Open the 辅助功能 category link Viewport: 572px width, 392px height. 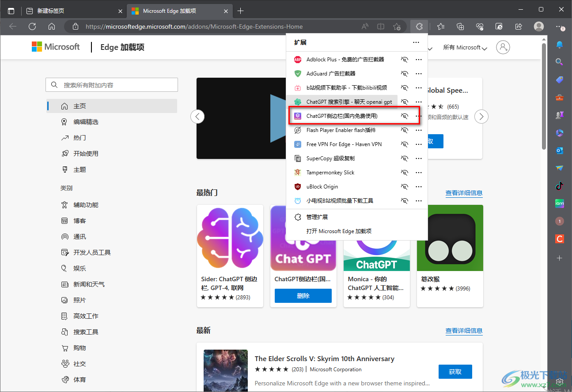[86, 205]
